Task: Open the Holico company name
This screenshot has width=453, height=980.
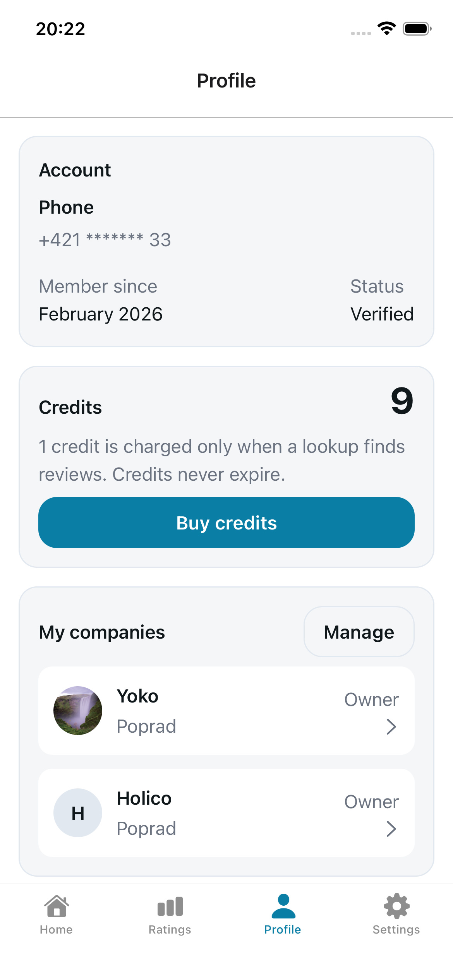Action: click(x=144, y=798)
